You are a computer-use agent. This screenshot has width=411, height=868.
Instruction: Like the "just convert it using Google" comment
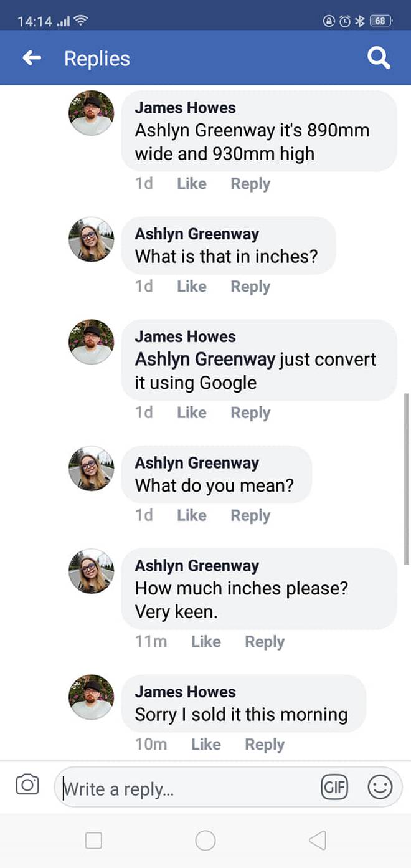tap(191, 413)
